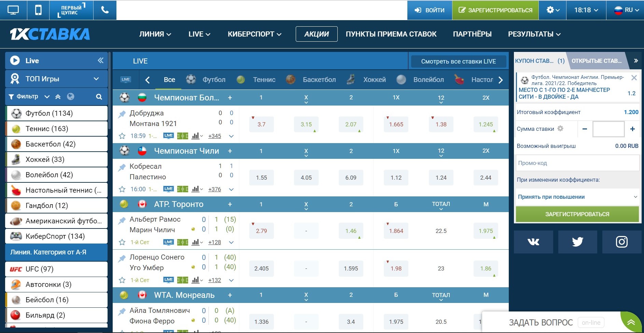Select Хоккей (33) in sports list
The height and width of the screenshot is (333, 644).
click(x=56, y=159)
